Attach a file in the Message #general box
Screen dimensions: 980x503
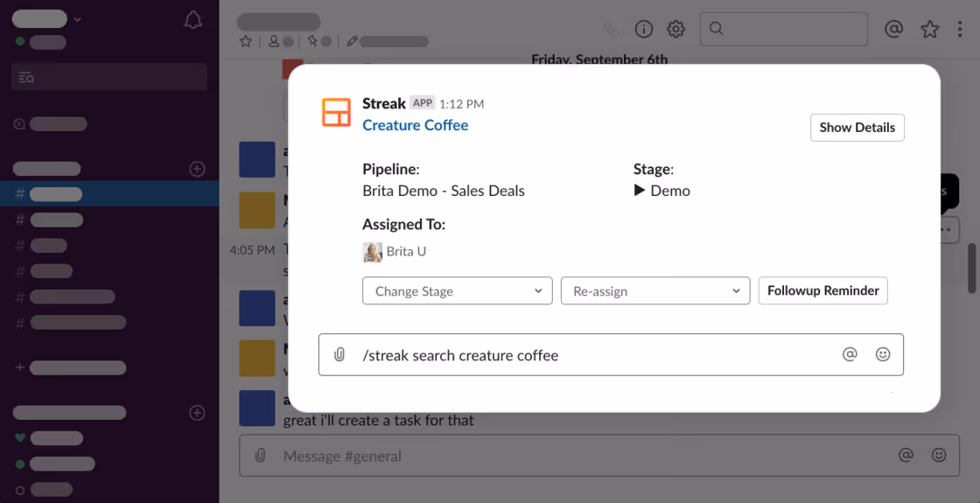[261, 456]
